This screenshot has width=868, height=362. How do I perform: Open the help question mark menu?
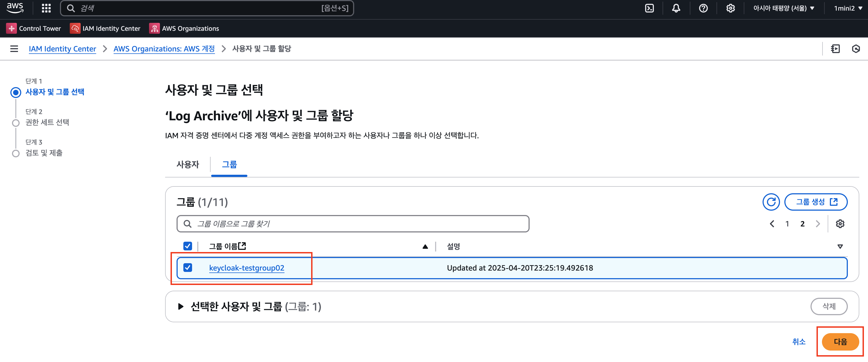pyautogui.click(x=703, y=8)
